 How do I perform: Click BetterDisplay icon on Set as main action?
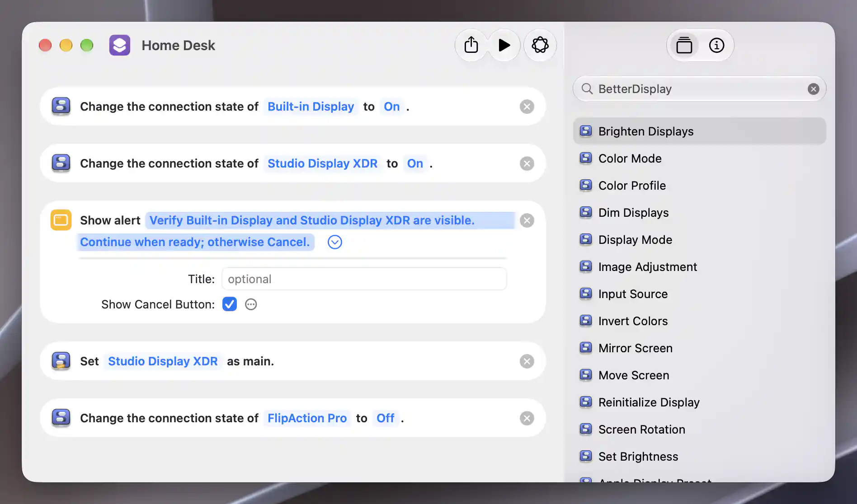(x=61, y=361)
